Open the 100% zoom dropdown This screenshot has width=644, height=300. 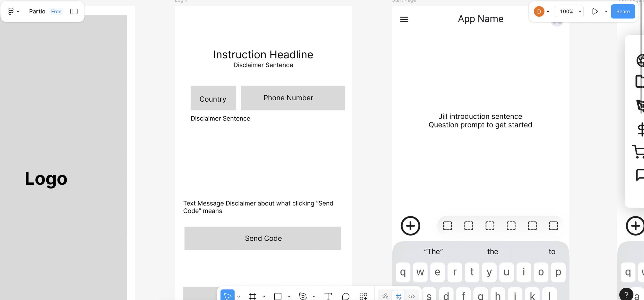[x=569, y=11]
